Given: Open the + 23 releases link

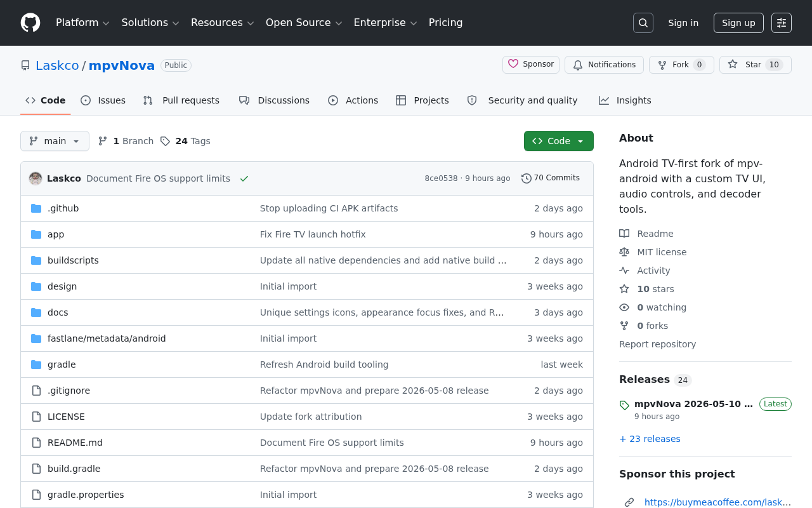Looking at the screenshot, I should click(650, 439).
